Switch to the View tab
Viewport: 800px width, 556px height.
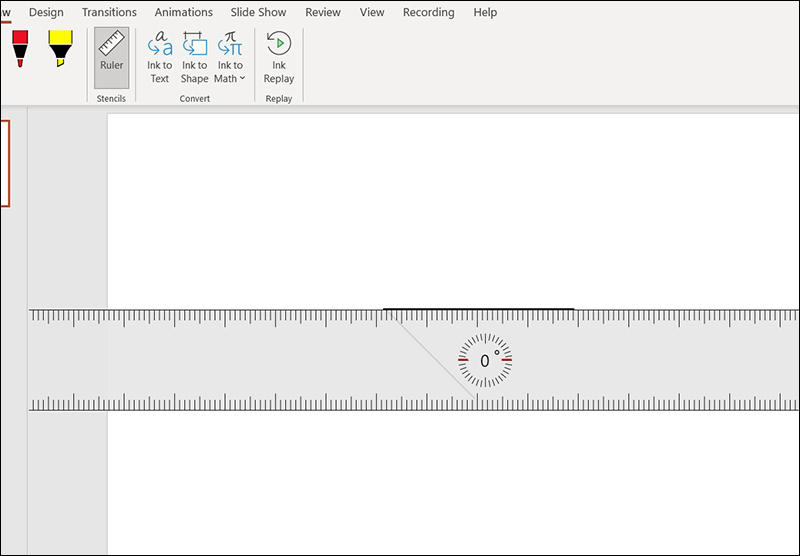point(372,13)
